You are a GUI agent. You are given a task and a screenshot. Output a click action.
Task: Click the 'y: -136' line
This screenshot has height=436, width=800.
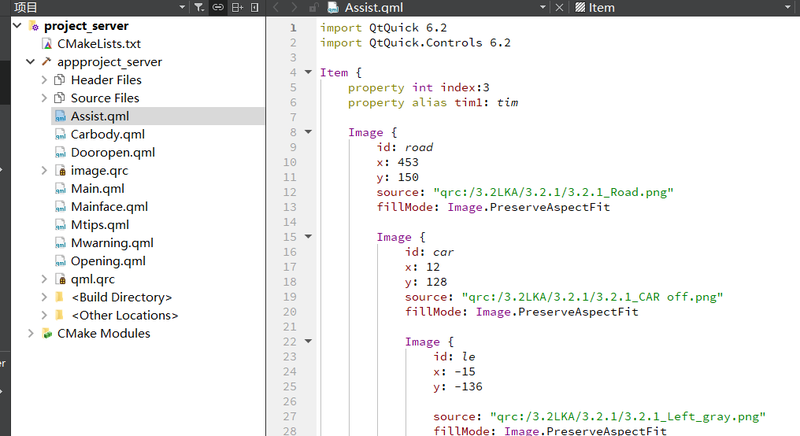point(458,387)
